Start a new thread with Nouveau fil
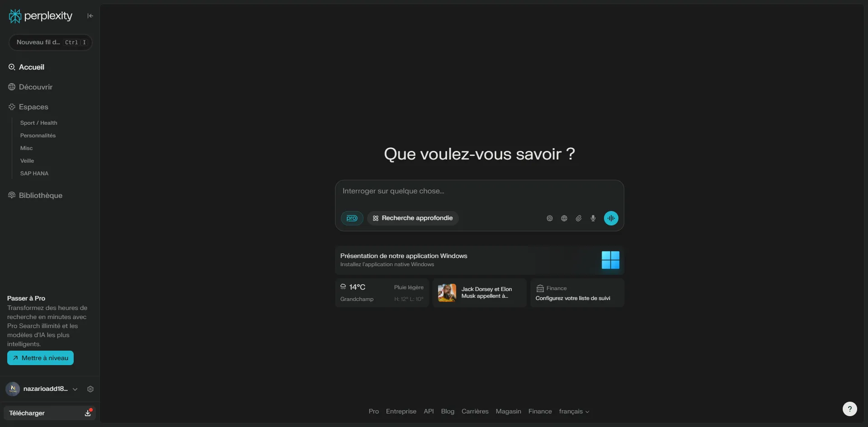 50,42
